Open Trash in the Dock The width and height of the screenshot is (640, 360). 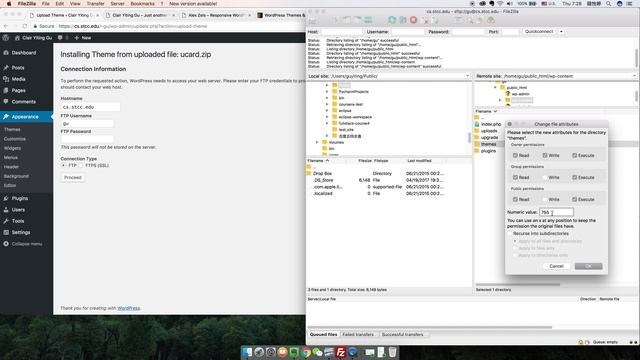392,352
